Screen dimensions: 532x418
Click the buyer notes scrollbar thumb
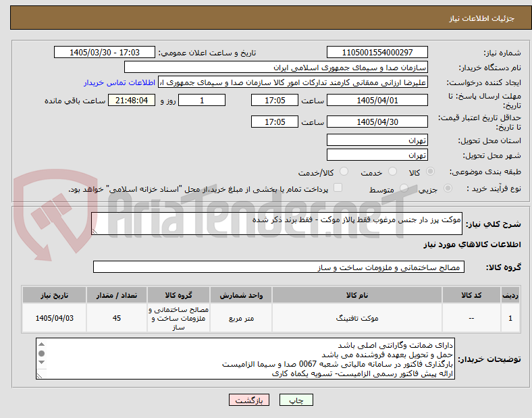click(x=41, y=354)
